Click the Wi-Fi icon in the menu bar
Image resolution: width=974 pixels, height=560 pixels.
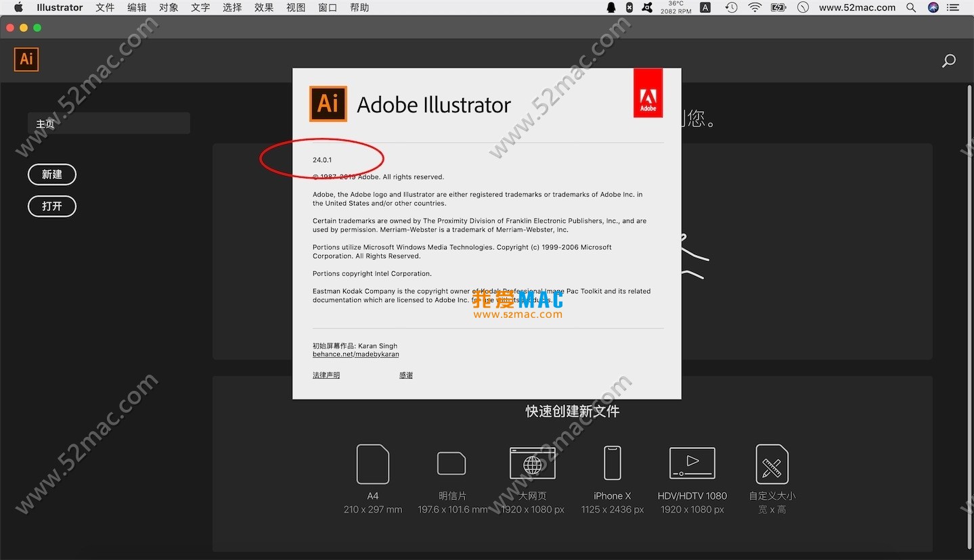(x=754, y=7)
